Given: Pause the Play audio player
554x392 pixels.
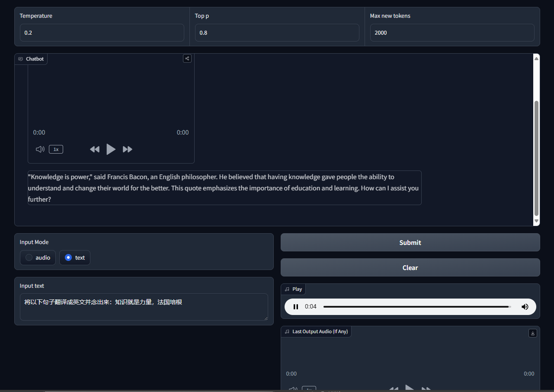Looking at the screenshot, I should click(x=296, y=307).
